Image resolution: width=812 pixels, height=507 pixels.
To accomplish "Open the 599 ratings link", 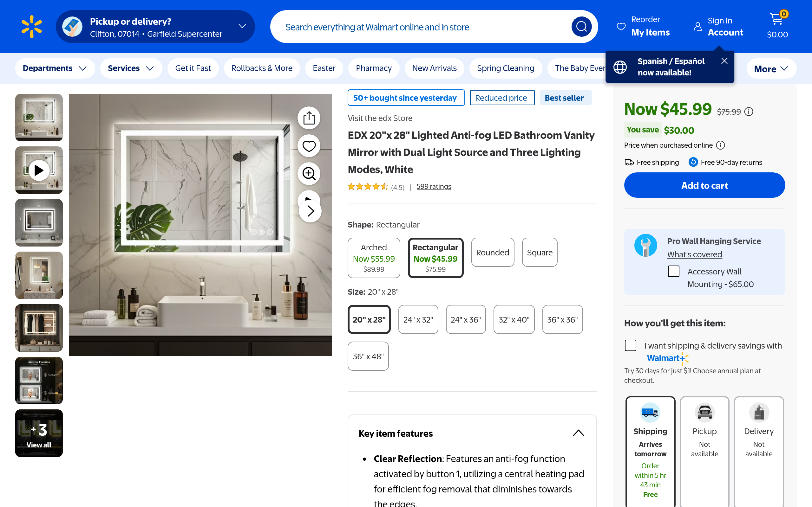I will (434, 186).
